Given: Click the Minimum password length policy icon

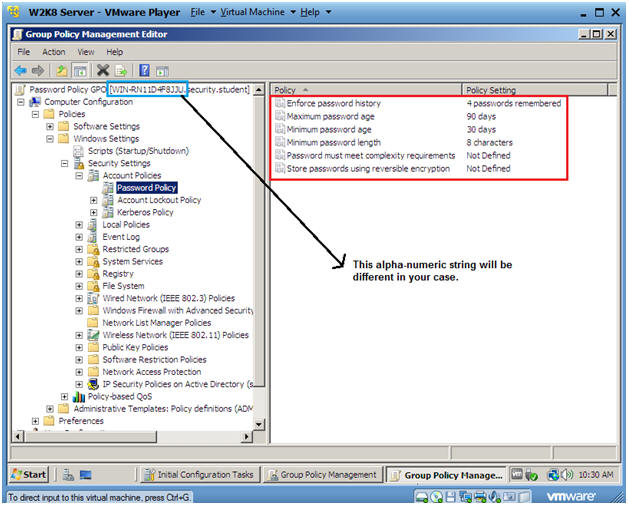Looking at the screenshot, I should (280, 142).
